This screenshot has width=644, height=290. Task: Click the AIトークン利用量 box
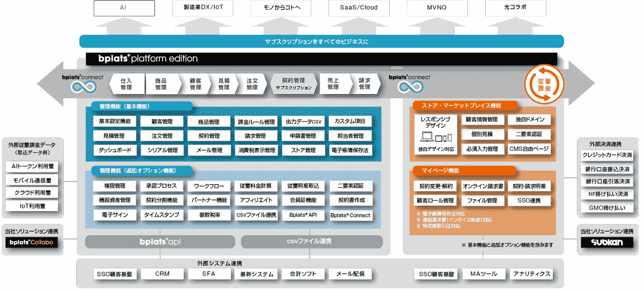tap(33, 166)
